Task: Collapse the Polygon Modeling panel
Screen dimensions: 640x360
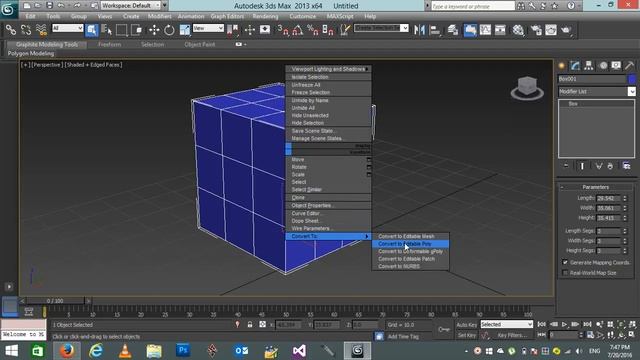Action: point(31,53)
